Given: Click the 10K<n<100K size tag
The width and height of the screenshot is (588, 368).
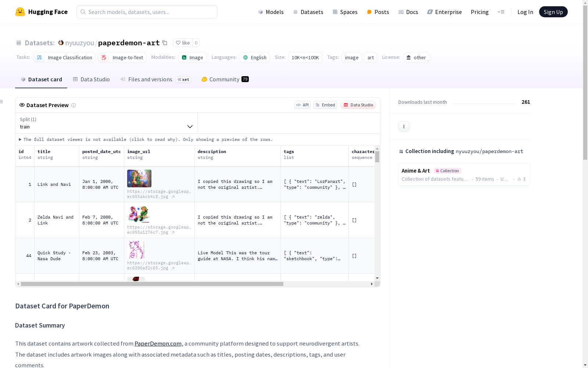Looking at the screenshot, I should [x=305, y=57].
